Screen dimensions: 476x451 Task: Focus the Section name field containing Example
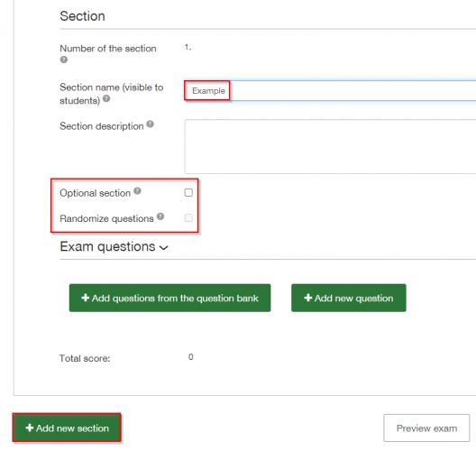(330, 90)
